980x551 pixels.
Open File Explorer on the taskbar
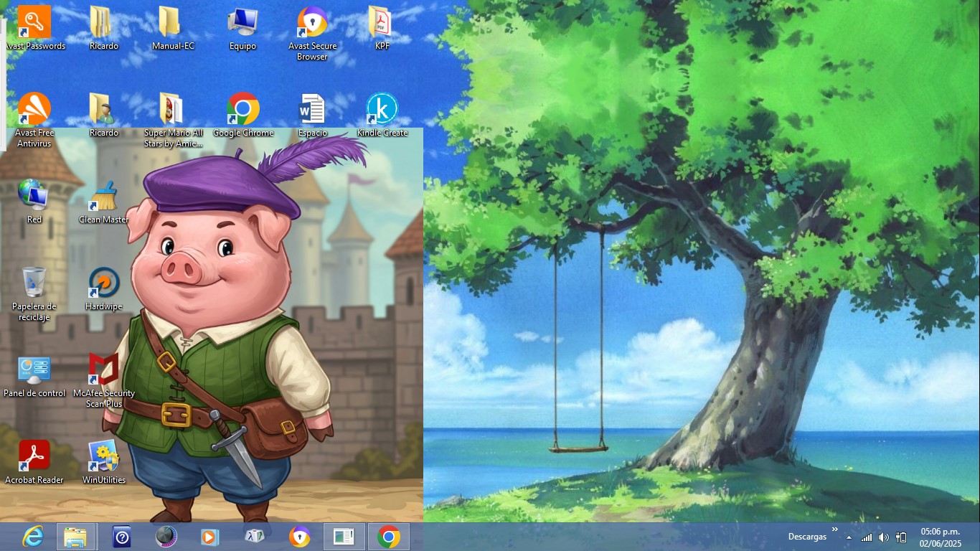(76, 537)
